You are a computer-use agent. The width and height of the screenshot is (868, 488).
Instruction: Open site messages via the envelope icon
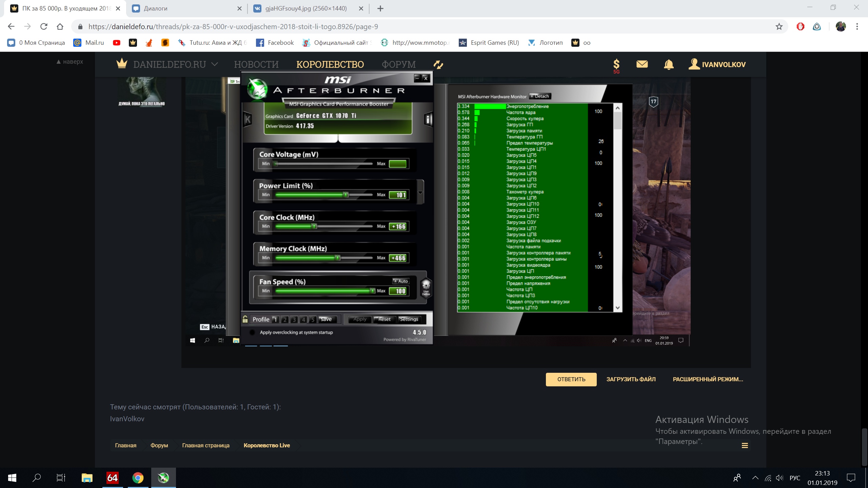pos(642,64)
